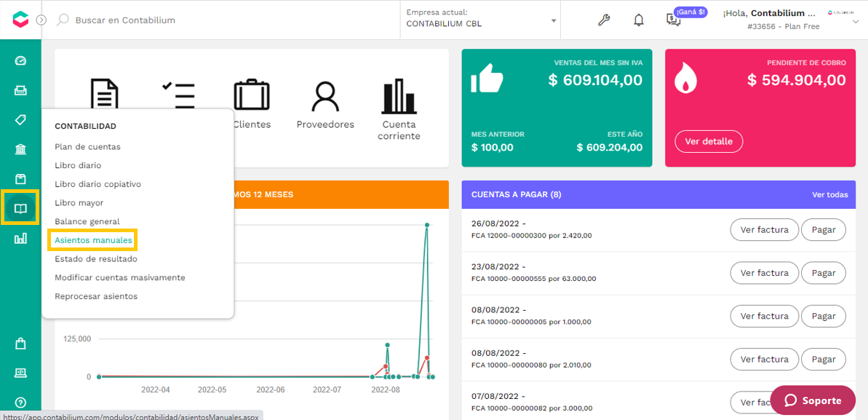Expand the sidebar with the arrow button

[41, 20]
